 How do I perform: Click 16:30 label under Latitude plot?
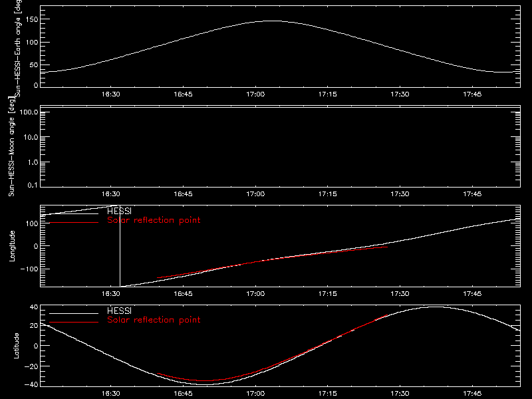[x=110, y=394]
